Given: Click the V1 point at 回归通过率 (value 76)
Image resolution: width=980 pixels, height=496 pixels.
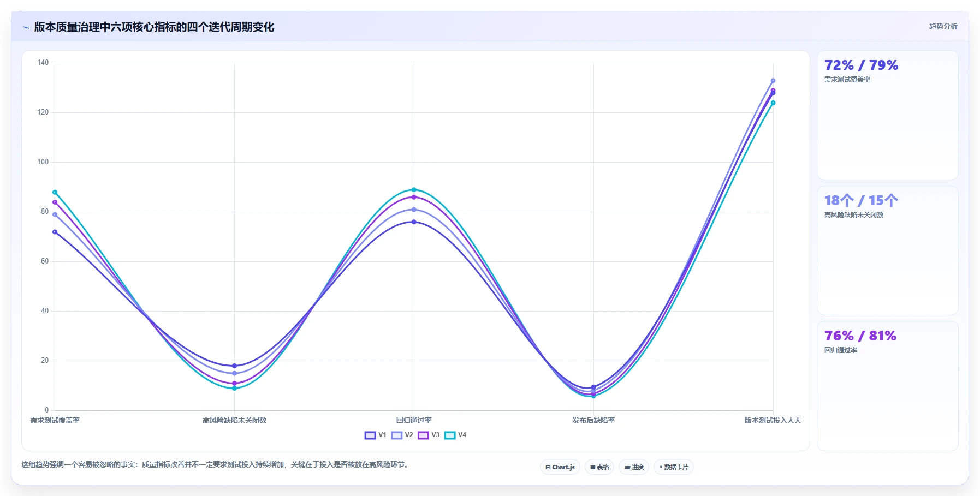Looking at the screenshot, I should [414, 222].
